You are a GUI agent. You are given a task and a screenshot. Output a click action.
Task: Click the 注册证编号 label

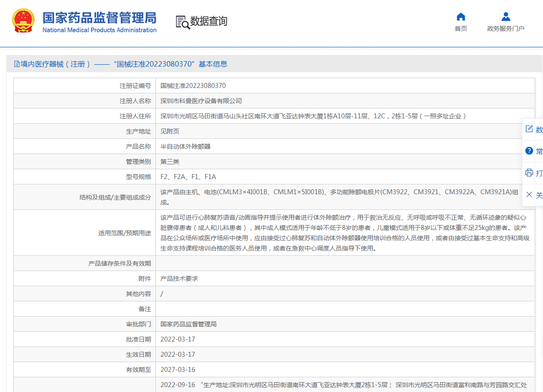(x=135, y=86)
